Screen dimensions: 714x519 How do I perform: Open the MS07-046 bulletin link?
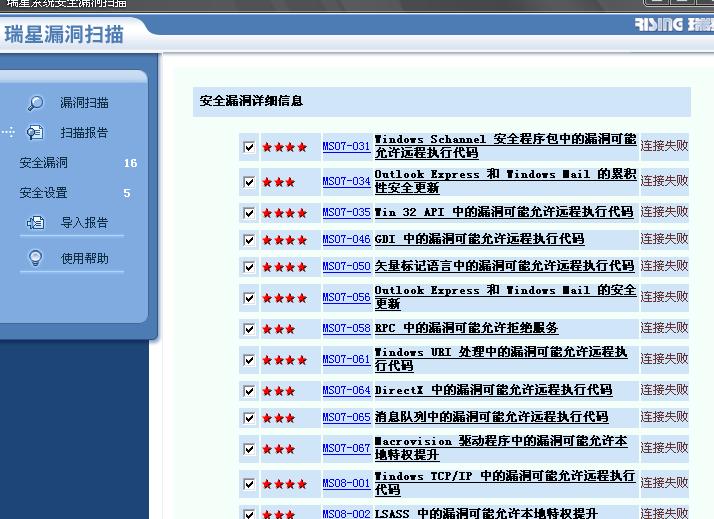pos(346,239)
